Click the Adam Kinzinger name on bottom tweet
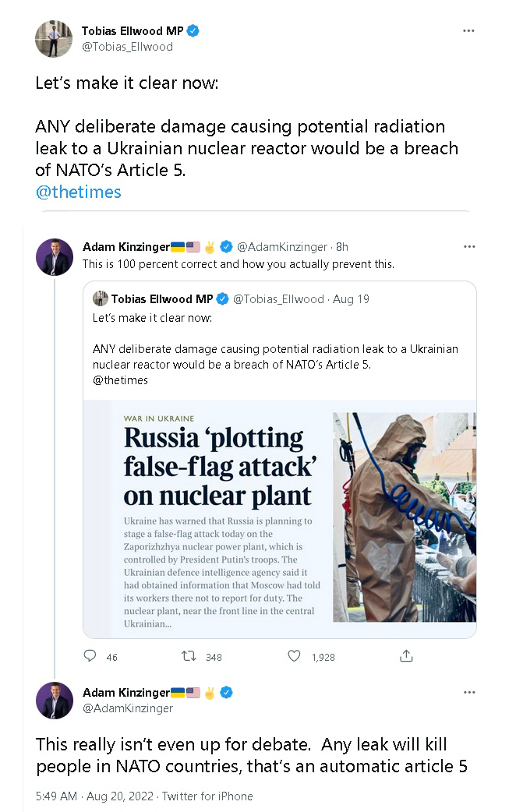 (x=126, y=692)
